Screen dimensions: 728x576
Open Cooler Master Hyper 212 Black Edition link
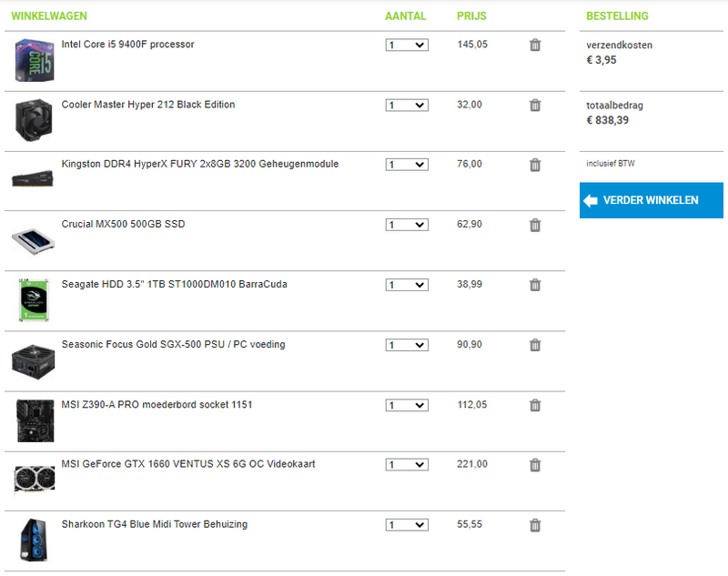coord(147,105)
